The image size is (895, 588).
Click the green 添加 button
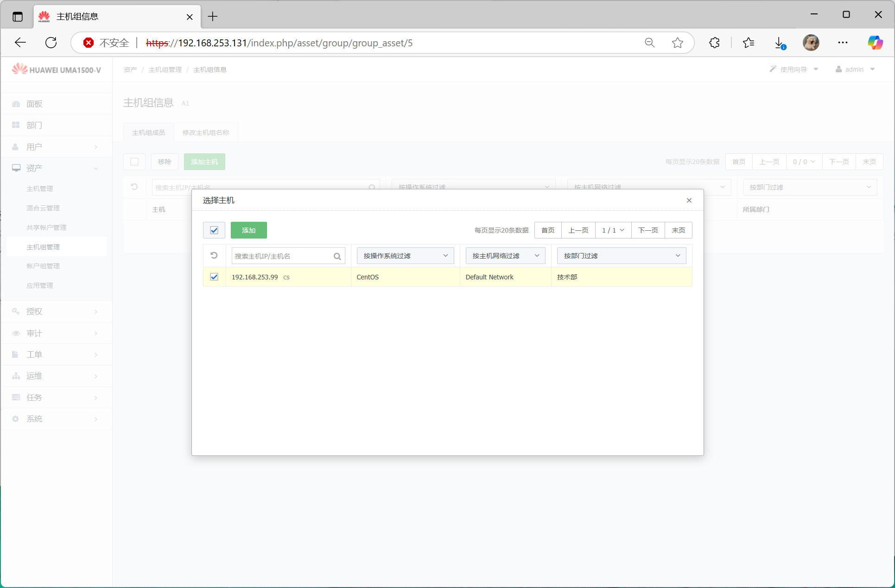(x=248, y=230)
